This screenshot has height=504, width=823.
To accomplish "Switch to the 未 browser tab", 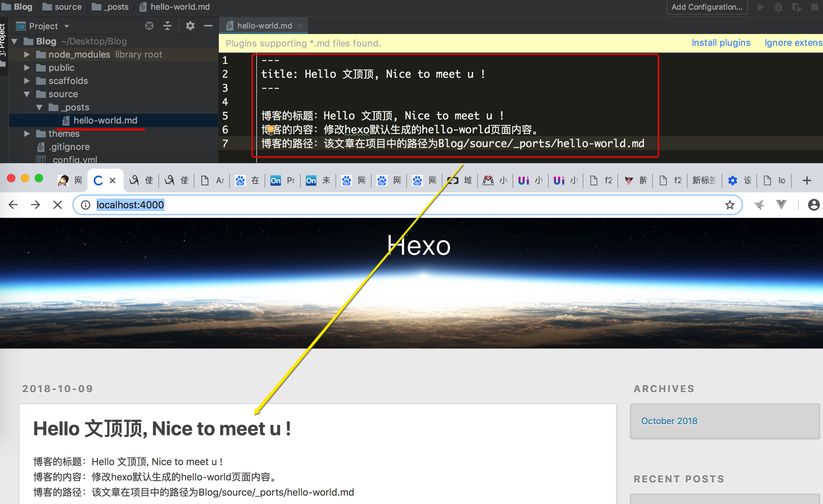I will (319, 180).
